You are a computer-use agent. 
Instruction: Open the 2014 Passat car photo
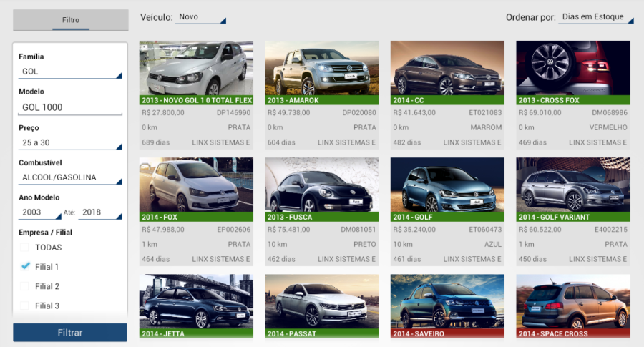[322, 302]
